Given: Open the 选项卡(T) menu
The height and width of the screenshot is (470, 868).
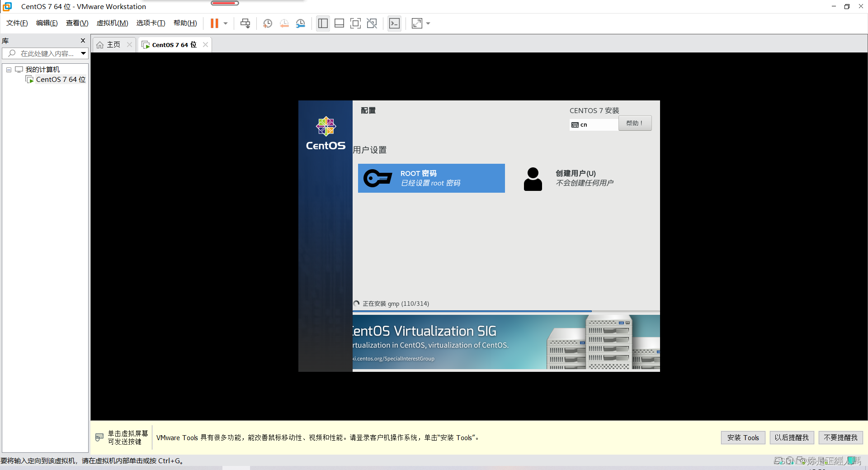Looking at the screenshot, I should [151, 23].
